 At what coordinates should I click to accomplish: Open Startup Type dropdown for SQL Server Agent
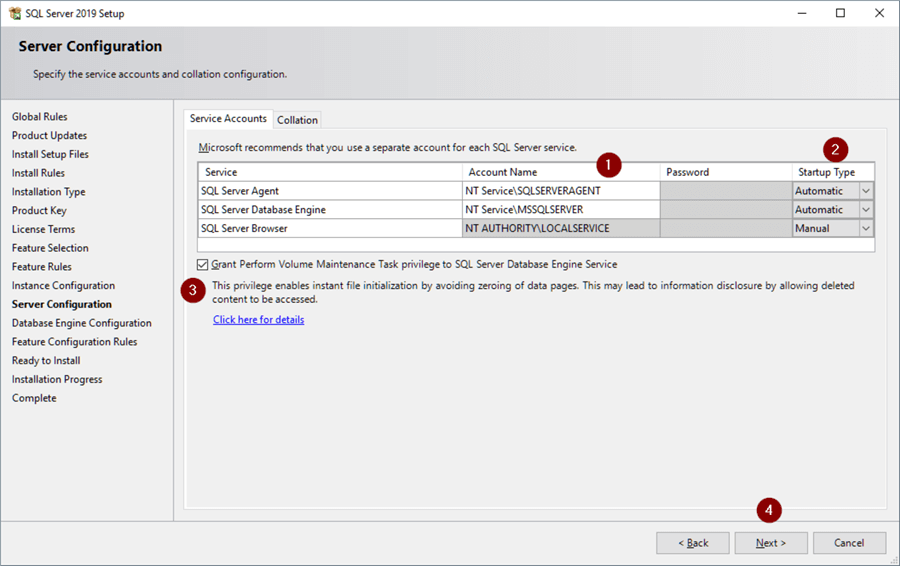tap(866, 191)
